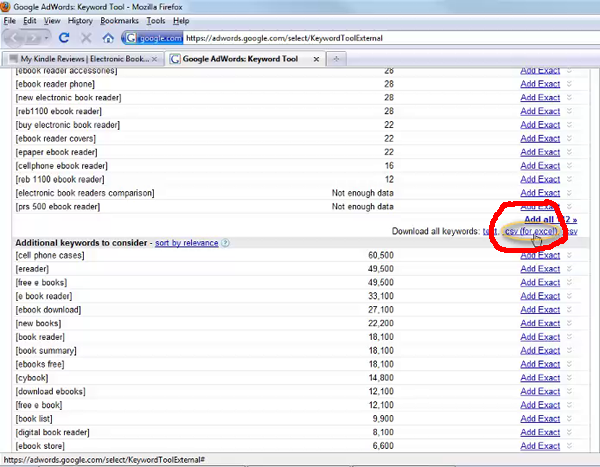The height and width of the screenshot is (467, 600).
Task: Click the Stop loading X icon
Action: pos(84,38)
